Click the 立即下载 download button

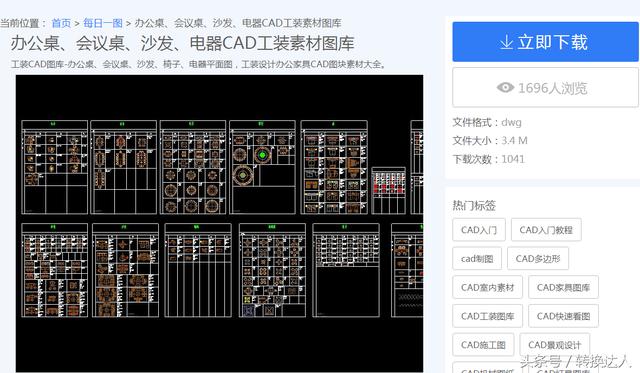[x=545, y=42]
